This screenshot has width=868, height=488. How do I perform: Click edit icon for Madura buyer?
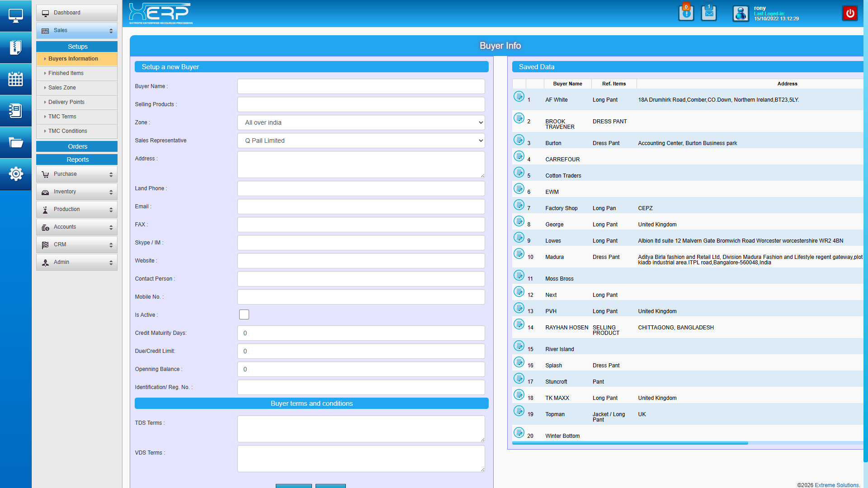point(519,253)
